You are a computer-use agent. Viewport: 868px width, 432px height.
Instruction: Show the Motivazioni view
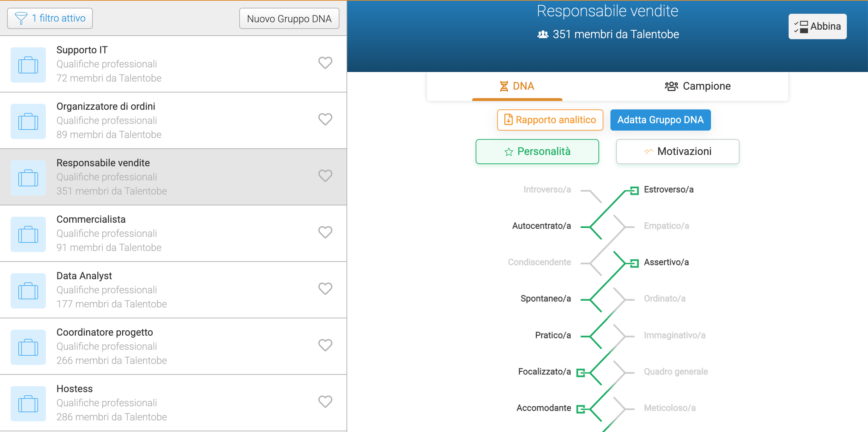[x=677, y=151]
